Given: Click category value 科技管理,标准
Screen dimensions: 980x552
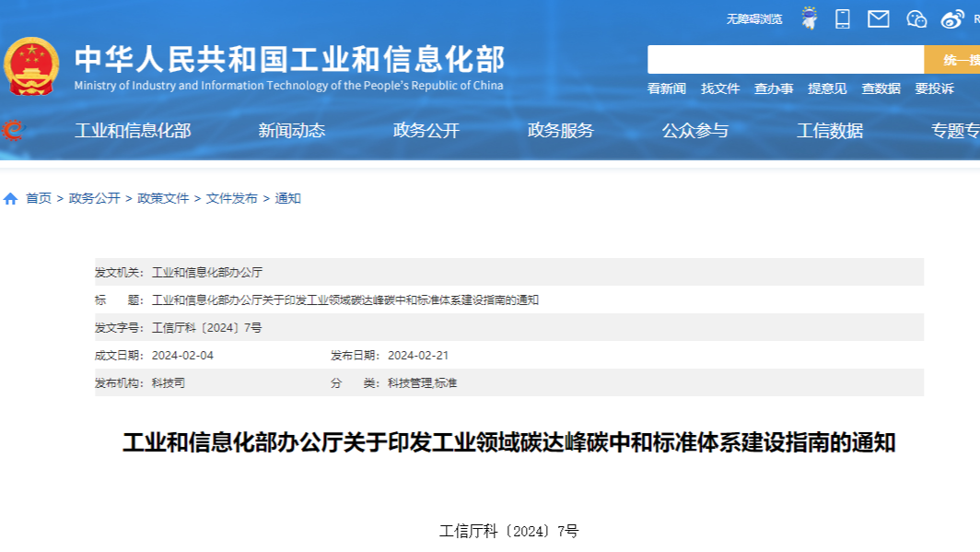Looking at the screenshot, I should pyautogui.click(x=422, y=382).
